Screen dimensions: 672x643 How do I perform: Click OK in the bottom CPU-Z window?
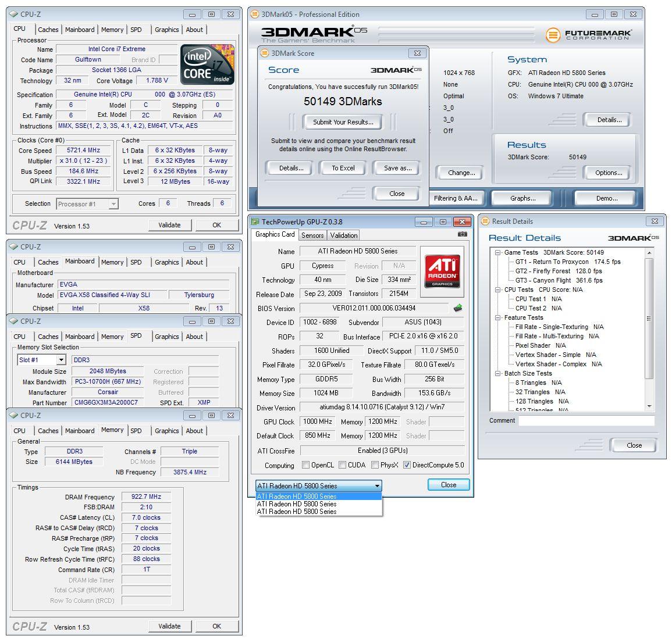pyautogui.click(x=217, y=626)
